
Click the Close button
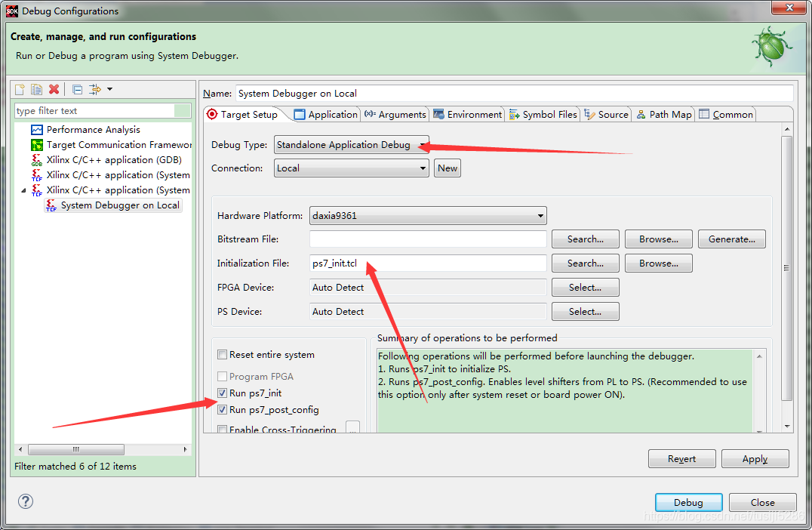pyautogui.click(x=762, y=503)
